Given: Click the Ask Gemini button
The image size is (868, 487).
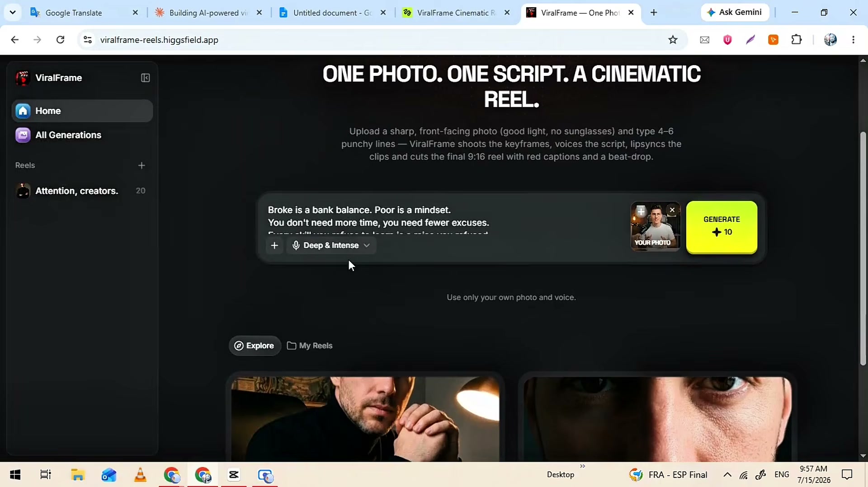Looking at the screenshot, I should click(x=735, y=13).
